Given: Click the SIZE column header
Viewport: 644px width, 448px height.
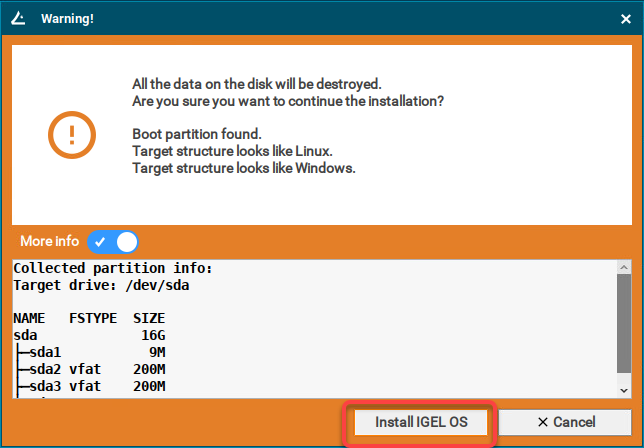Looking at the screenshot, I should pyautogui.click(x=149, y=319).
